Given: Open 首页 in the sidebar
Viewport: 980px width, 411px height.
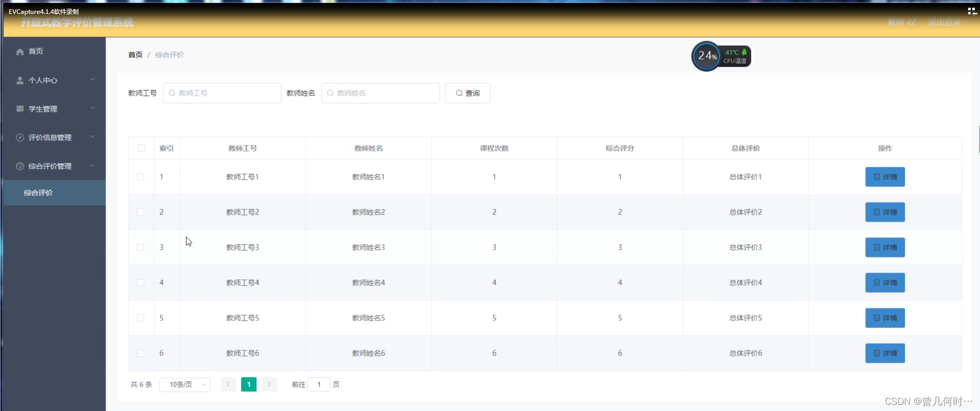Looking at the screenshot, I should tap(55, 51).
